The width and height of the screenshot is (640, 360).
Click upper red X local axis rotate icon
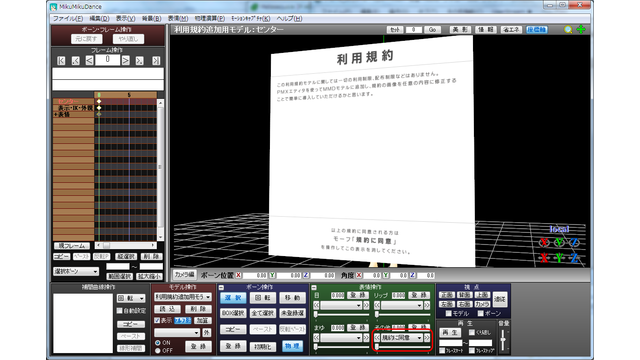544,242
